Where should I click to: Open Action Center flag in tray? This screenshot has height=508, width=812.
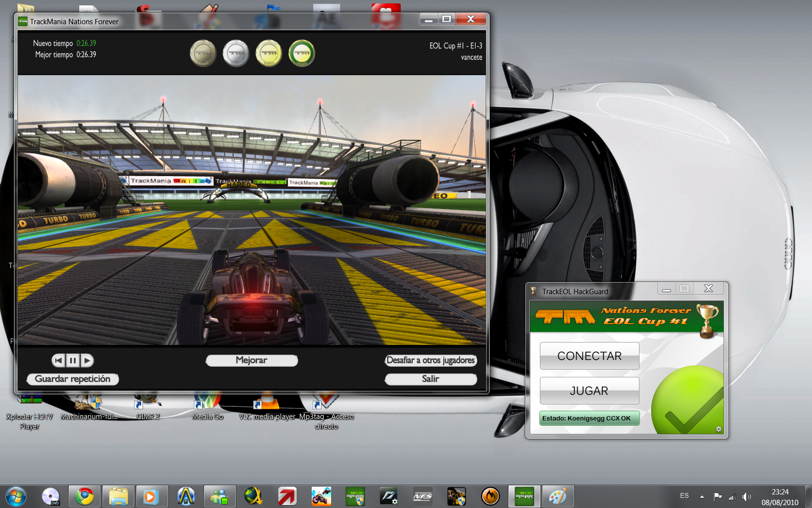[x=718, y=496]
